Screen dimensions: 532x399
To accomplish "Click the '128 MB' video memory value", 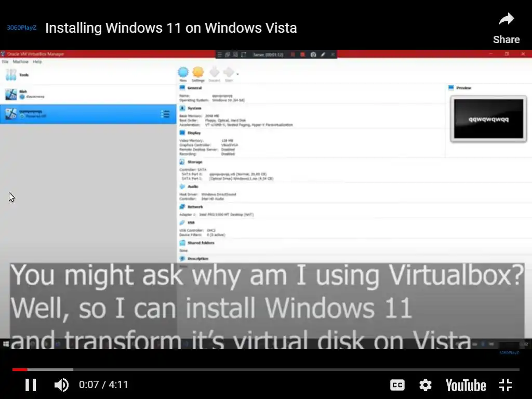I will (x=227, y=140).
